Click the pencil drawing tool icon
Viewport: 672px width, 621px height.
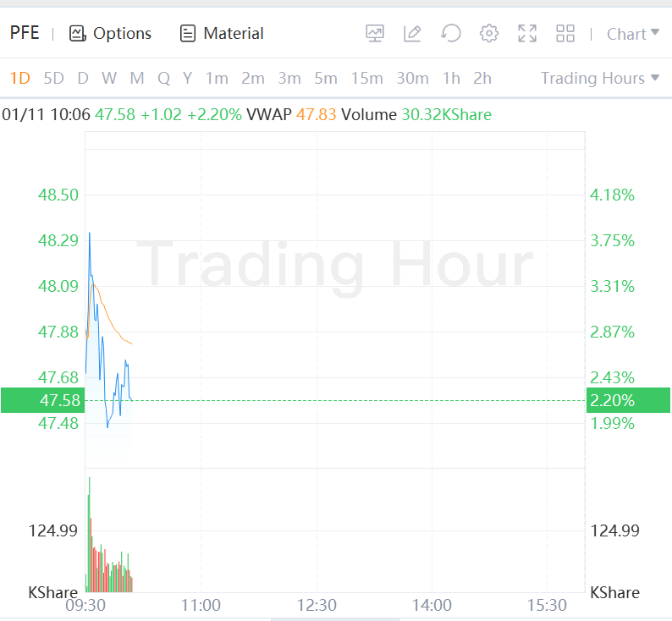pyautogui.click(x=412, y=34)
